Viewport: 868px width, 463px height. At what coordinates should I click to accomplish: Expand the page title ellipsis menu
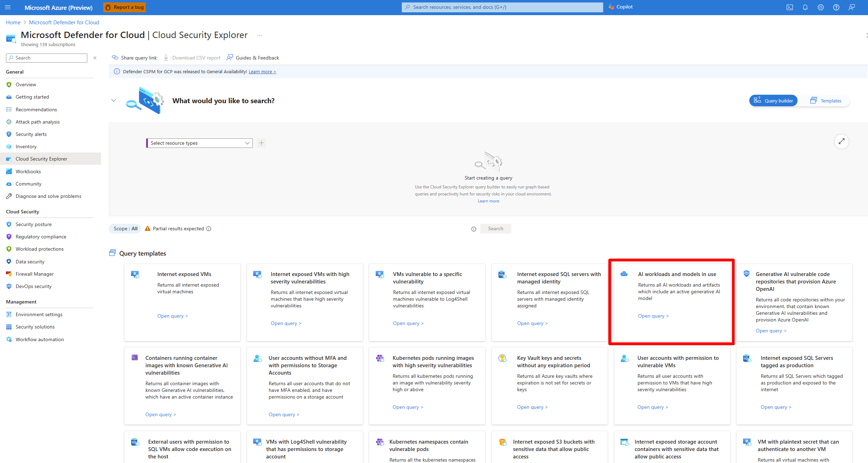[260, 35]
